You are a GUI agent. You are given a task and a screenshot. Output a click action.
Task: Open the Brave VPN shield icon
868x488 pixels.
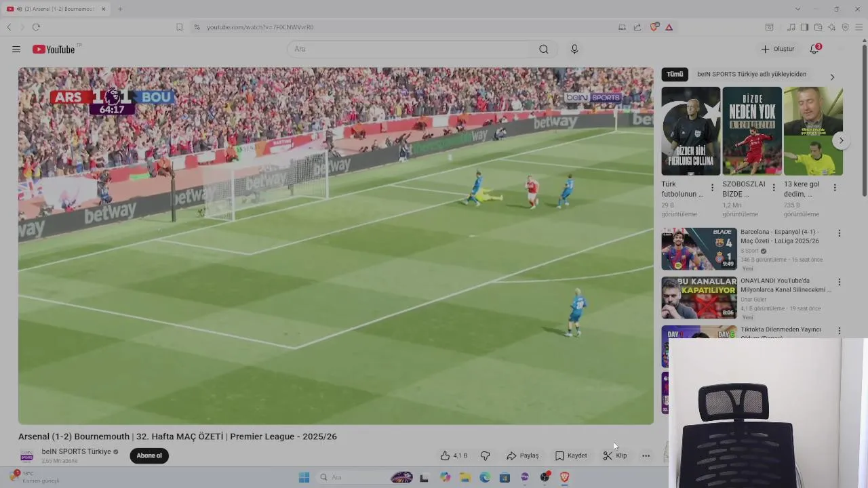click(845, 27)
